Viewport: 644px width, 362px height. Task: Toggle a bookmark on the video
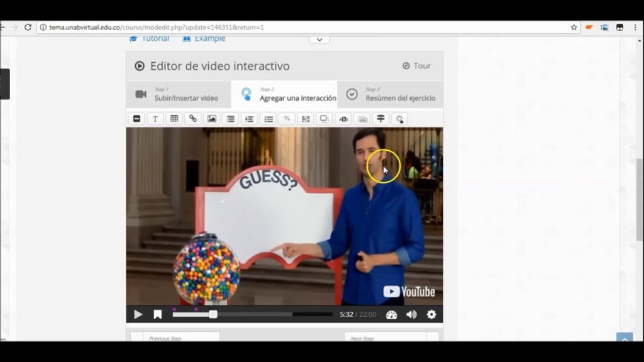coord(157,314)
